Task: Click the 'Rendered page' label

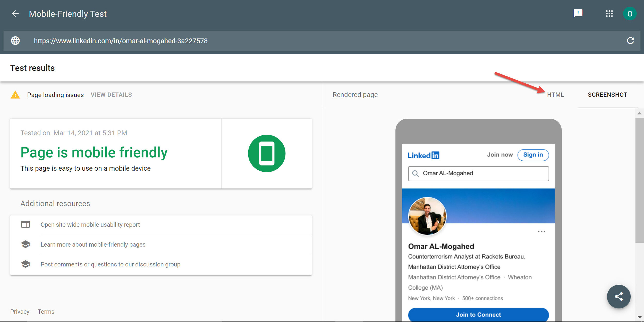Action: 355,95
